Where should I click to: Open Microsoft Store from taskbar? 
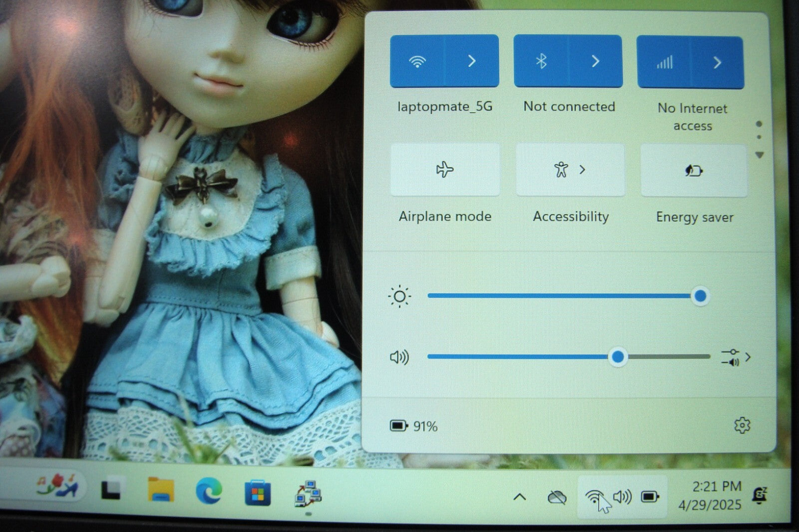[x=257, y=493]
